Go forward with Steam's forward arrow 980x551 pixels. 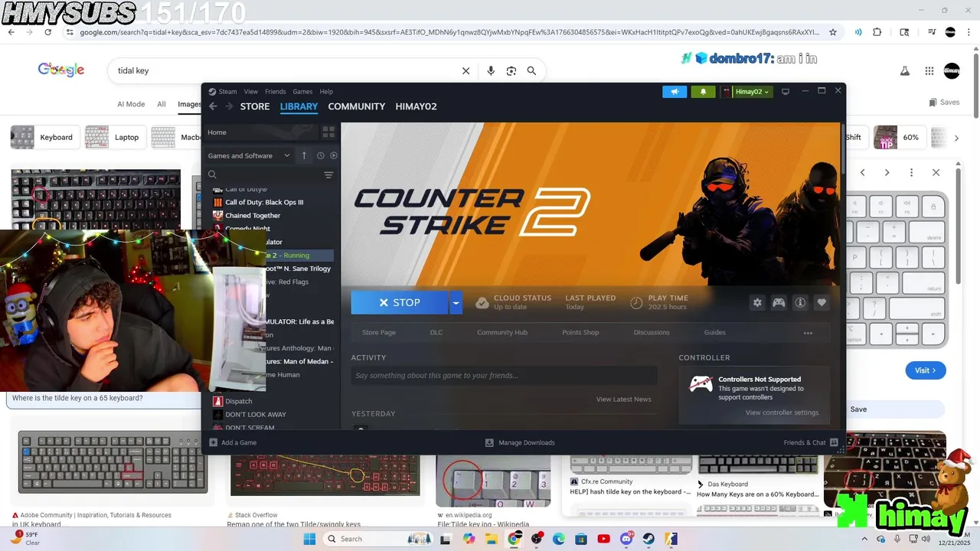click(x=229, y=106)
